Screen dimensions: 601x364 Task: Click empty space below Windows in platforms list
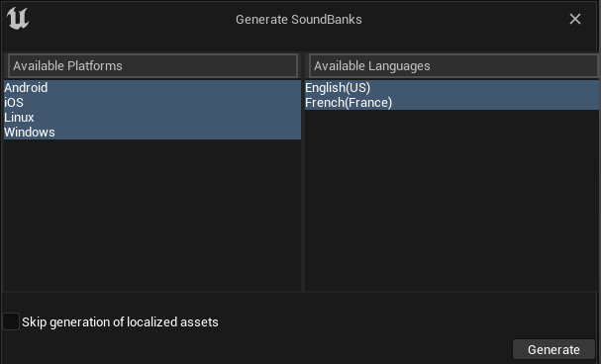pyautogui.click(x=152, y=215)
